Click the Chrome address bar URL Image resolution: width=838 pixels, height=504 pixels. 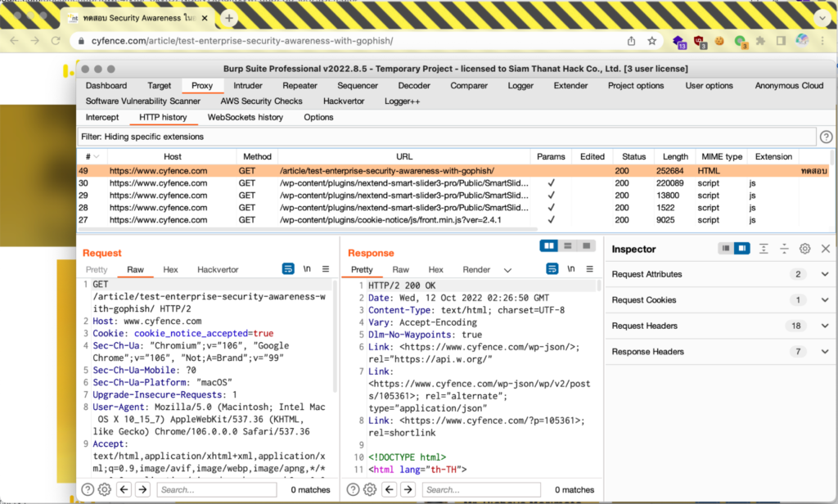click(242, 41)
